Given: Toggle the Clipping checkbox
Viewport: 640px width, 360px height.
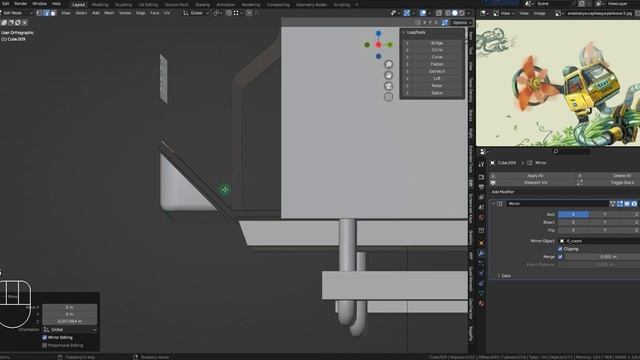Looking at the screenshot, I should [560, 249].
